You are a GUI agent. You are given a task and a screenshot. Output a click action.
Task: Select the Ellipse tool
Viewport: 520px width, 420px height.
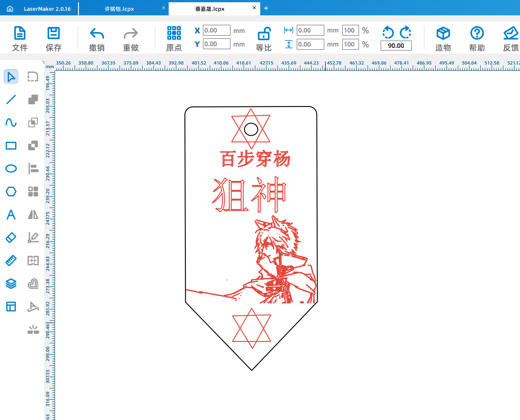(x=11, y=169)
